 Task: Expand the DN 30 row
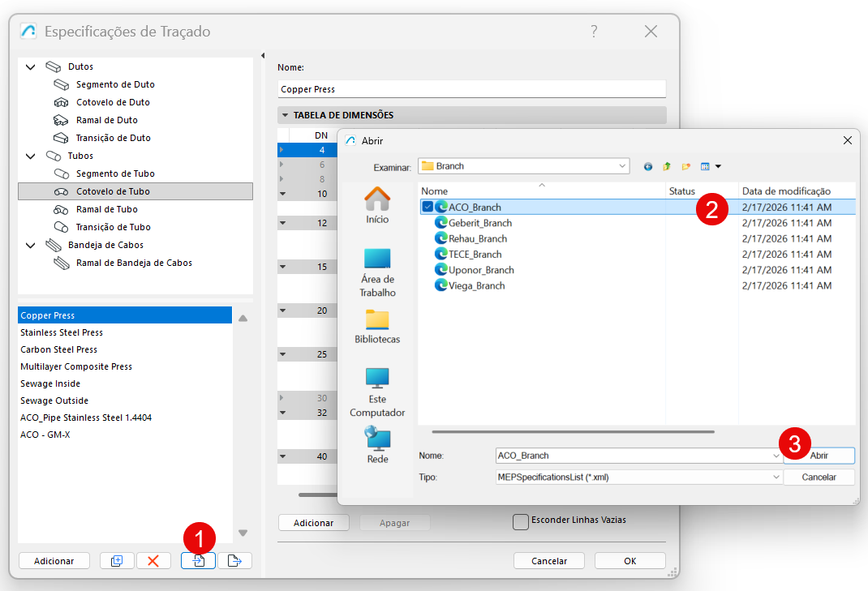pos(281,398)
